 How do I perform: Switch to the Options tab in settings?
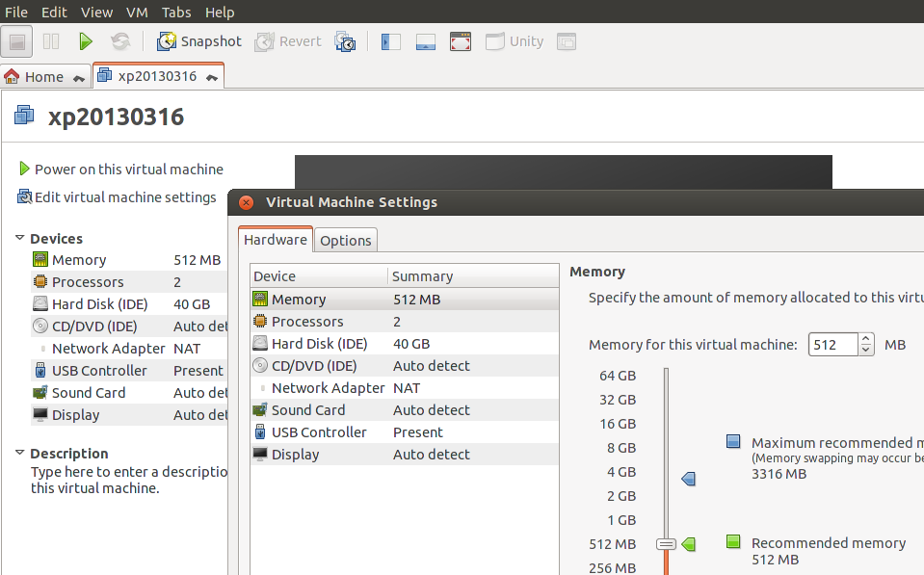pos(346,241)
